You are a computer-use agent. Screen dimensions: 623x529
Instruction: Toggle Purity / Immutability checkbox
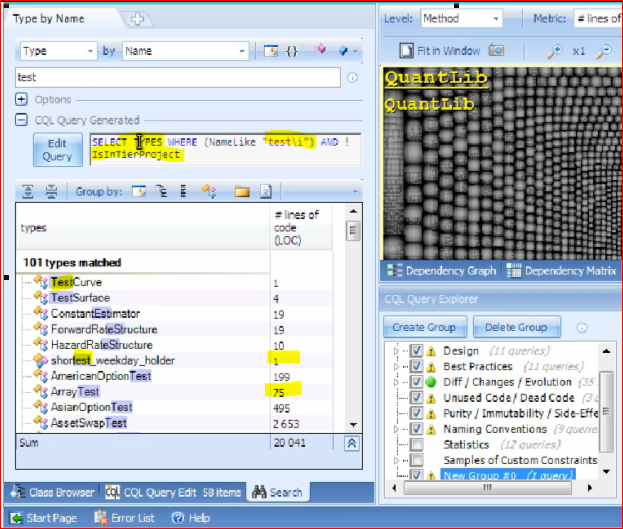point(416,413)
